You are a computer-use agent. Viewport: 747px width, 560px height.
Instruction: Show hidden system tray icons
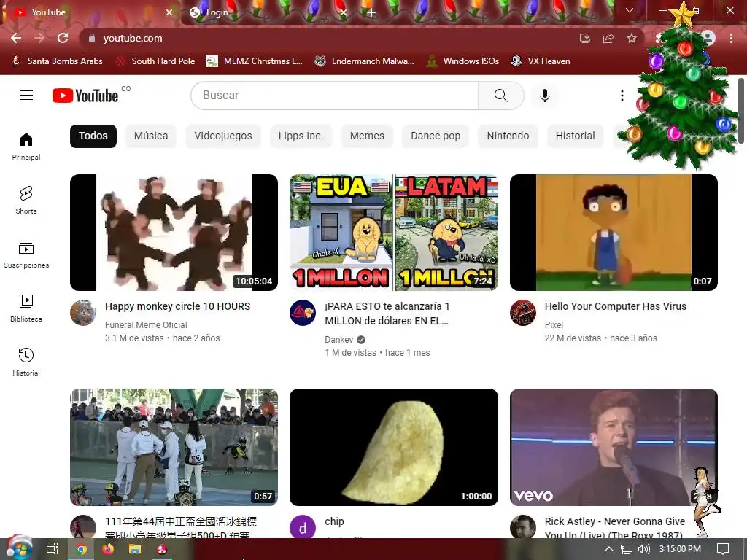609,549
